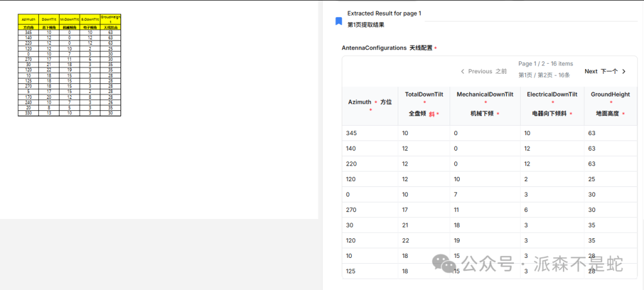Viewport: 644px width, 290px height.
Task: Click the source antenna table image
Action: tap(69, 65)
